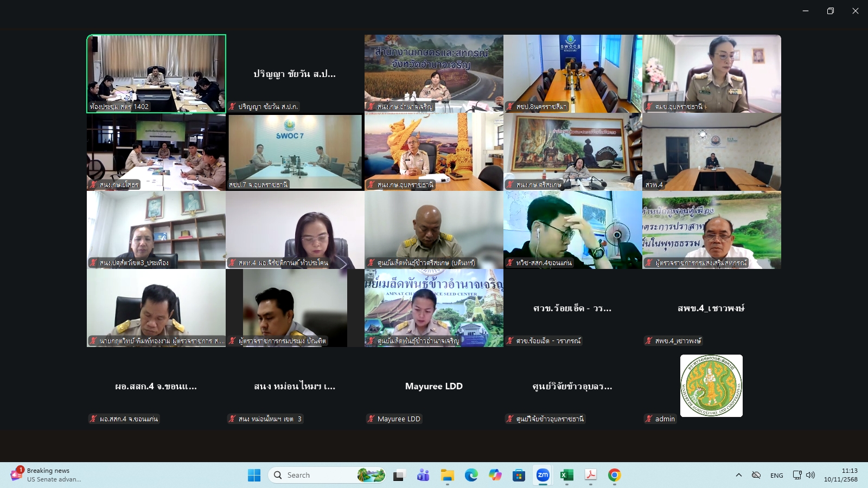The image size is (868, 488).
Task: Open Google Chrome from the taskbar
Action: coord(614,475)
